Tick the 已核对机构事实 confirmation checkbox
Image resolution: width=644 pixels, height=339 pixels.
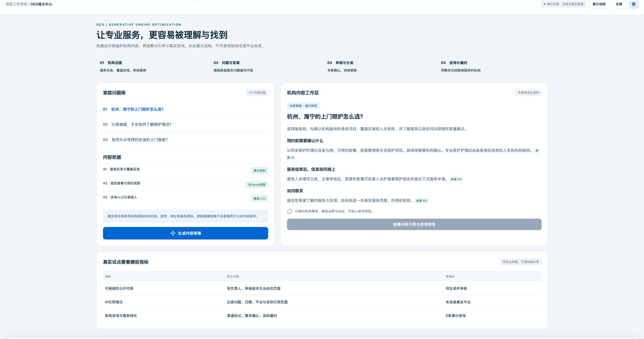[290, 211]
